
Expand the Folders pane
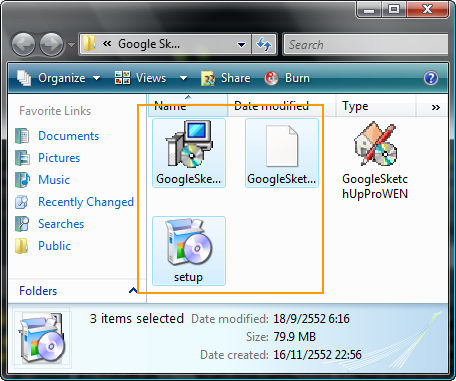(x=133, y=290)
